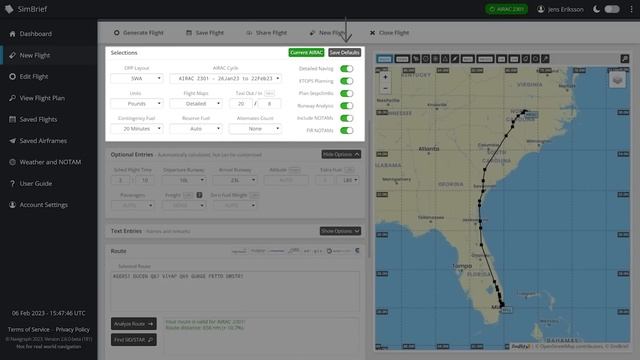
Task: Toggle the dark mode switch in header
Action: click(x=612, y=9)
